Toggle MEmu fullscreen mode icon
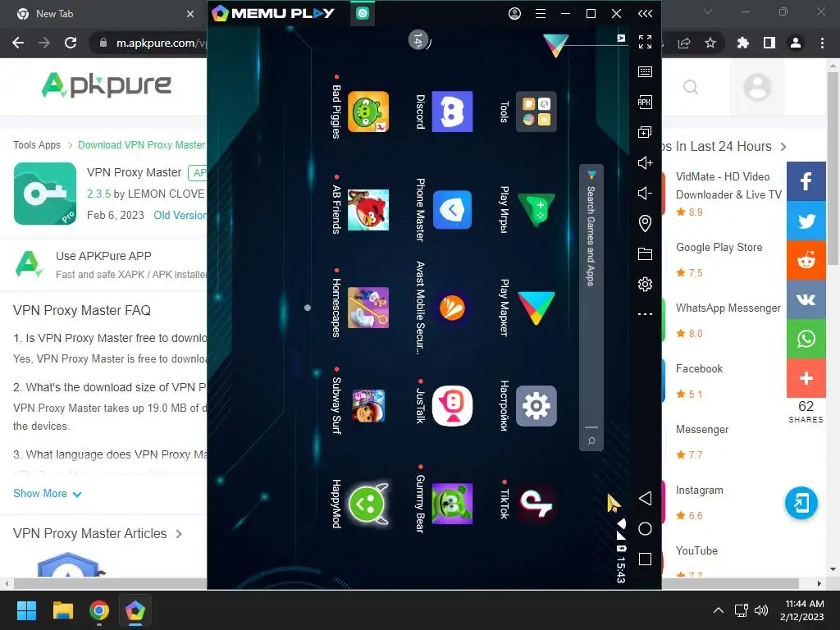This screenshot has width=840, height=630. 645,41
